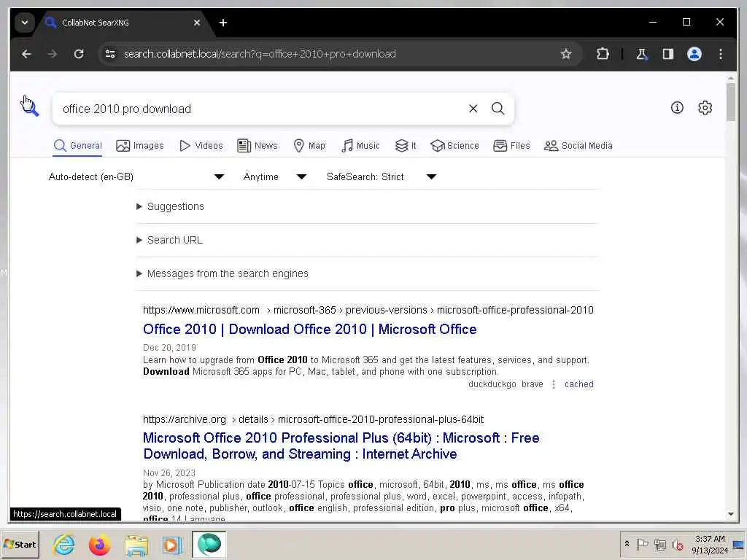
Task: Switch to the Images search tab
Action: tap(140, 146)
